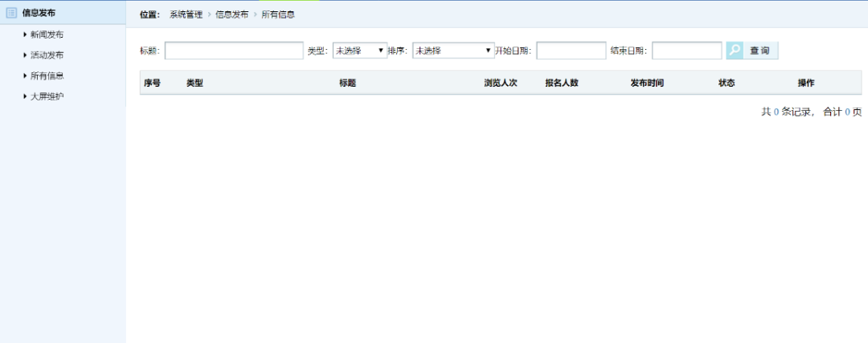Viewport: 868px width, 343px height.
Task: Click the 开始日期 input field
Action: pyautogui.click(x=571, y=51)
